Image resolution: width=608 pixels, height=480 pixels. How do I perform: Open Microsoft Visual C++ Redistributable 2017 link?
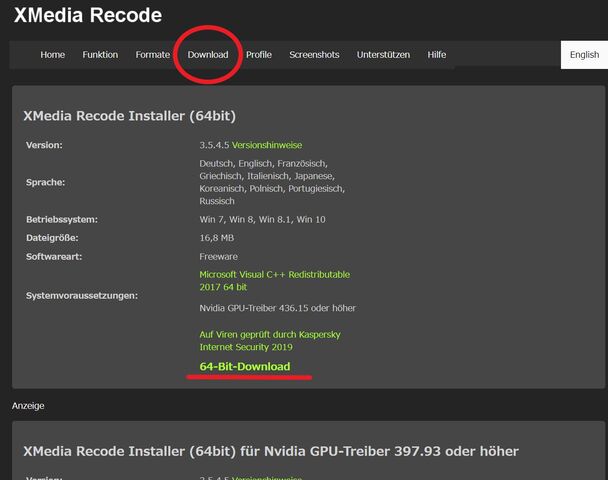(x=275, y=281)
